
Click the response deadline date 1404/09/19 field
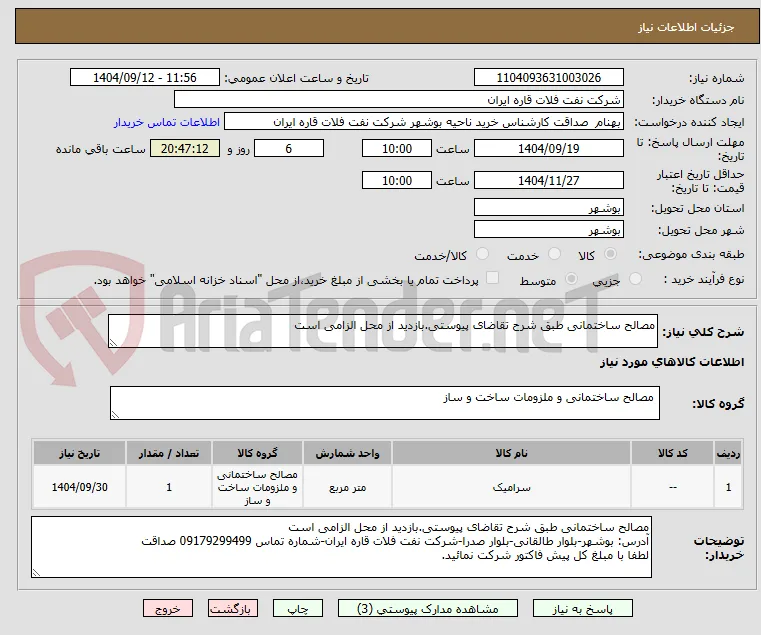(548, 149)
